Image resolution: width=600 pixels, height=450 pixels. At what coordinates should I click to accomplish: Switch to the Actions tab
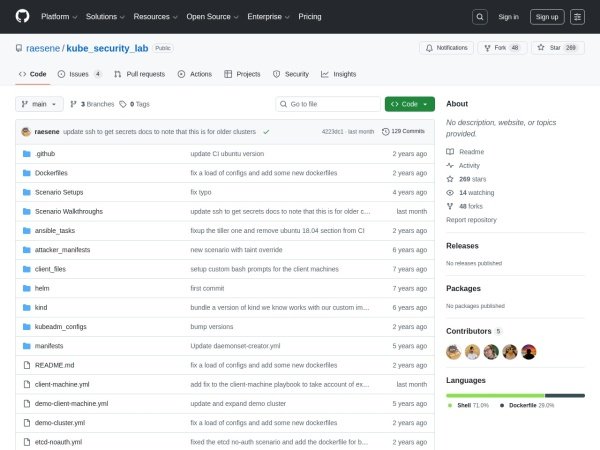tap(195, 74)
